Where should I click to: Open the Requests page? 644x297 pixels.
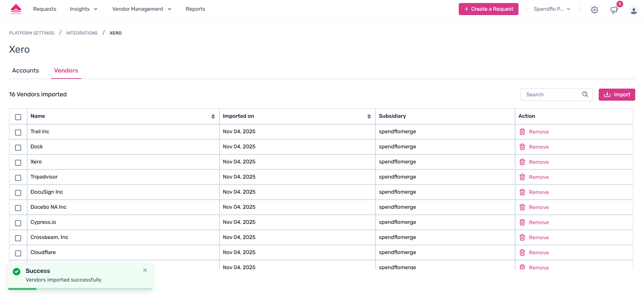pyautogui.click(x=45, y=9)
